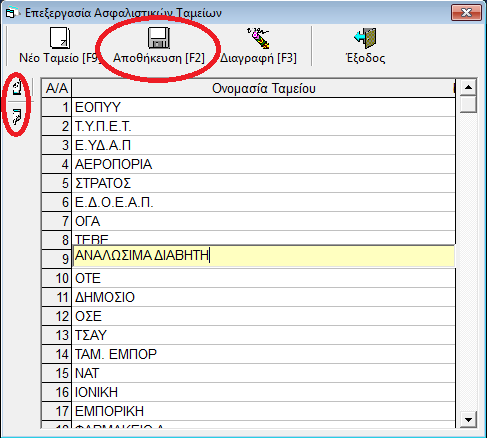Viewport: 487px width, 438px height.
Task: Select the Ε.ΥΔ.Α.Π row
Action: click(263, 145)
